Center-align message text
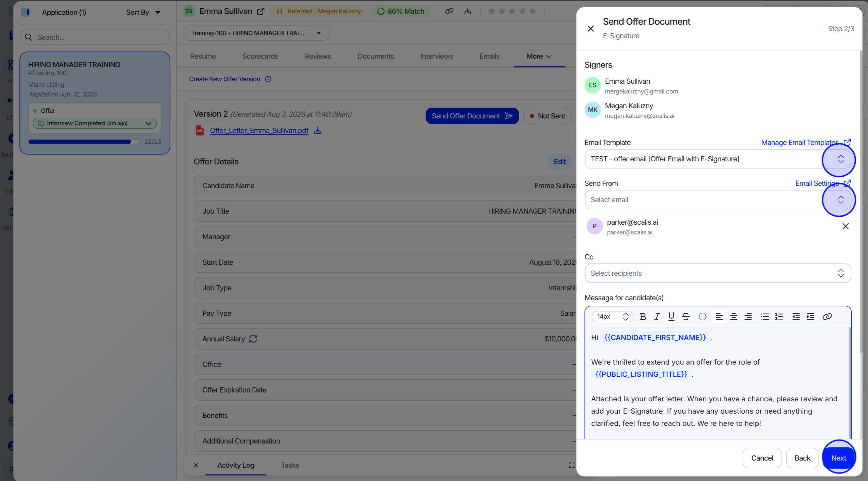Image resolution: width=868 pixels, height=481 pixels. click(x=734, y=317)
